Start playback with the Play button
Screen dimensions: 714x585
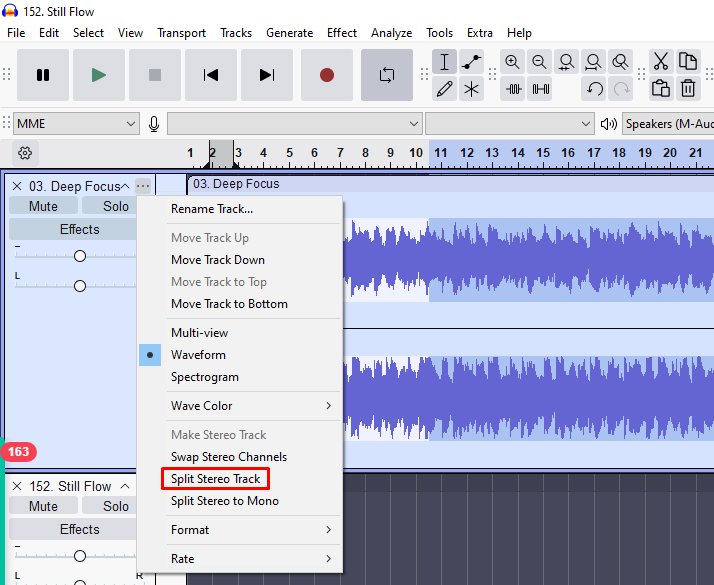(x=99, y=75)
